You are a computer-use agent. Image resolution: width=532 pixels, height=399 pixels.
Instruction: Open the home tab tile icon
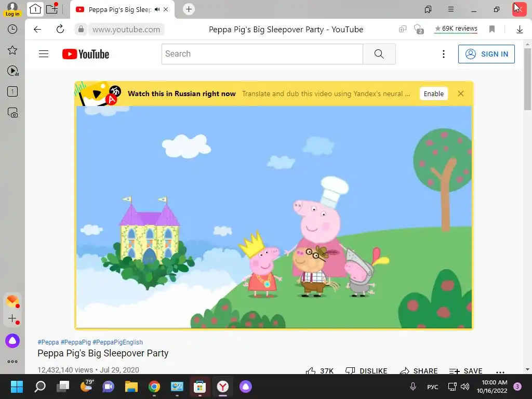point(35,9)
